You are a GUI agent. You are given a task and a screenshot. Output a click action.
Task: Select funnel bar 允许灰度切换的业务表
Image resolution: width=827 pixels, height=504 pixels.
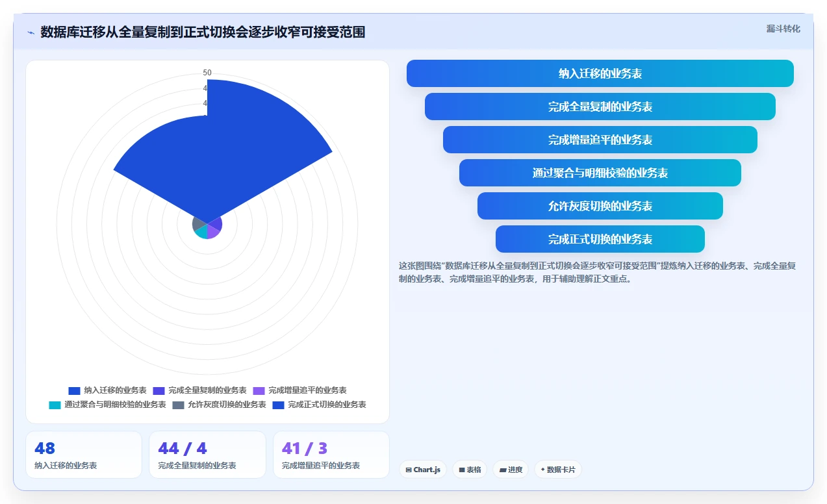pyautogui.click(x=600, y=206)
